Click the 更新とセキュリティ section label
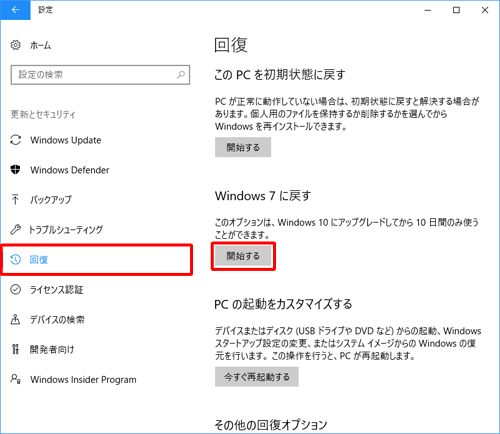 coord(43,114)
